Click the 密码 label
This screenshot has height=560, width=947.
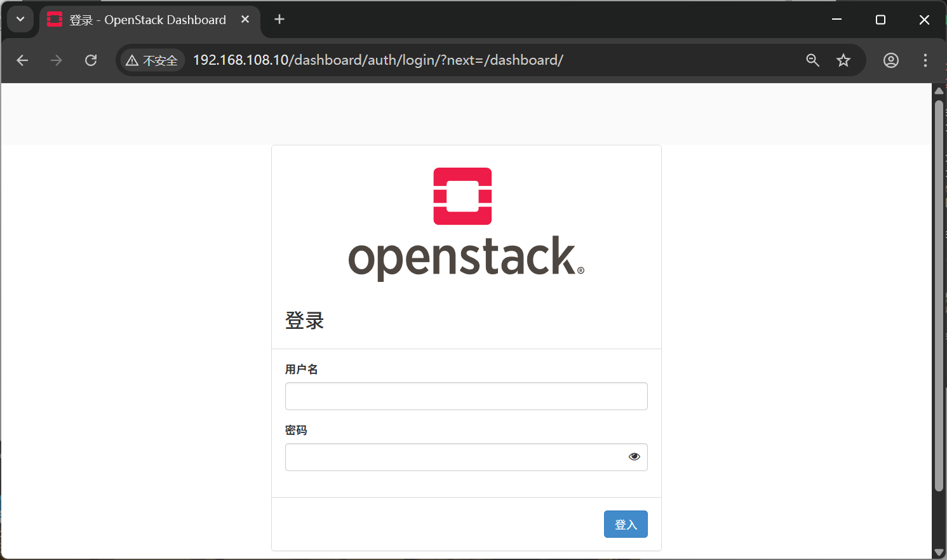pos(296,430)
